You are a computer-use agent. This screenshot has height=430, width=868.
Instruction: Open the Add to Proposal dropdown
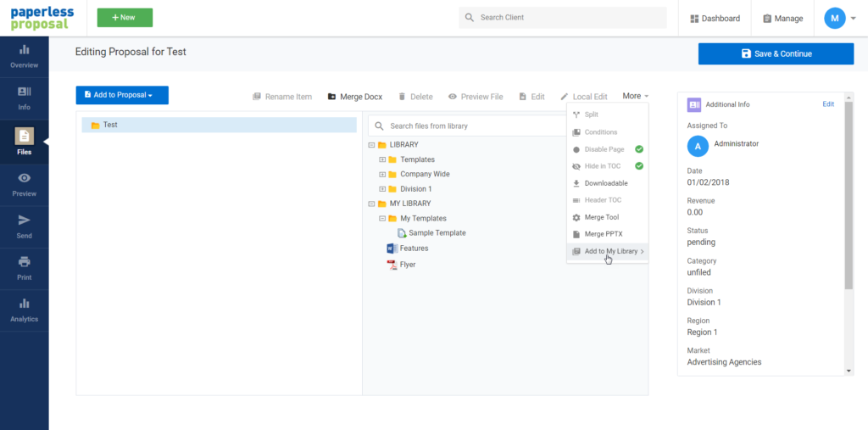[x=122, y=95]
